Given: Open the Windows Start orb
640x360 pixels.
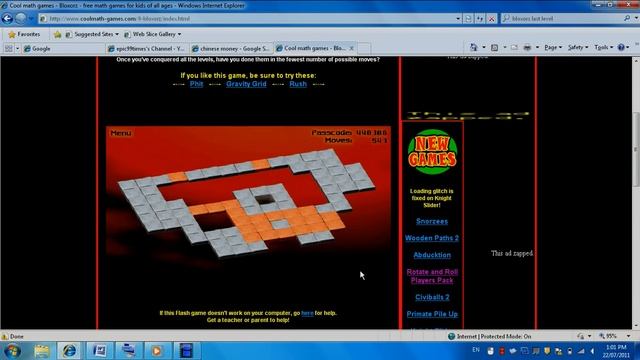Looking at the screenshot, I should [x=12, y=351].
